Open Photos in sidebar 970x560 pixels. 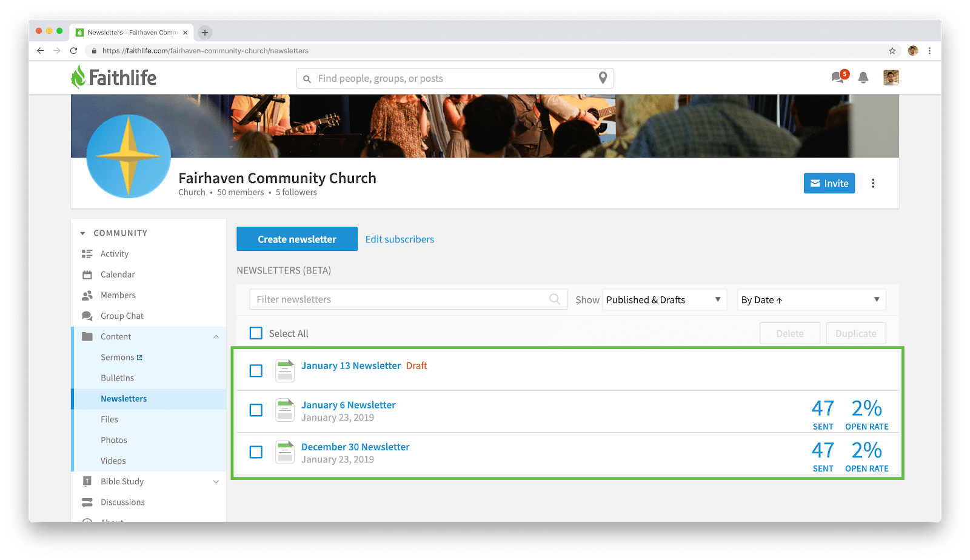pos(114,440)
